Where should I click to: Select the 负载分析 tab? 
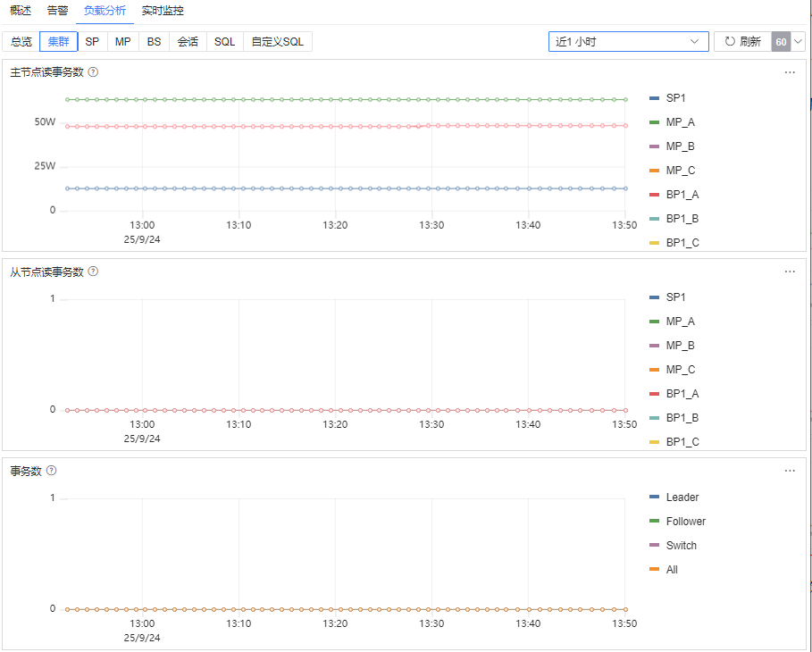tap(105, 11)
